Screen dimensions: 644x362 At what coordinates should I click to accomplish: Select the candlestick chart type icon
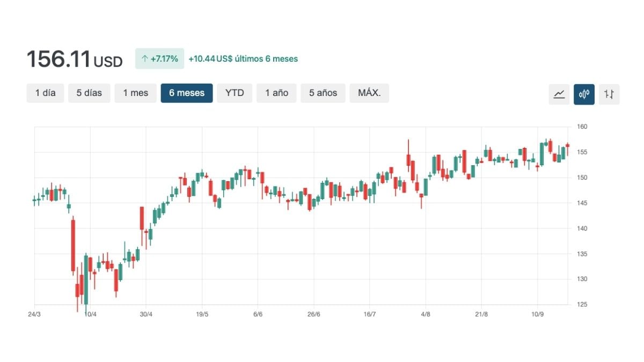tap(584, 94)
